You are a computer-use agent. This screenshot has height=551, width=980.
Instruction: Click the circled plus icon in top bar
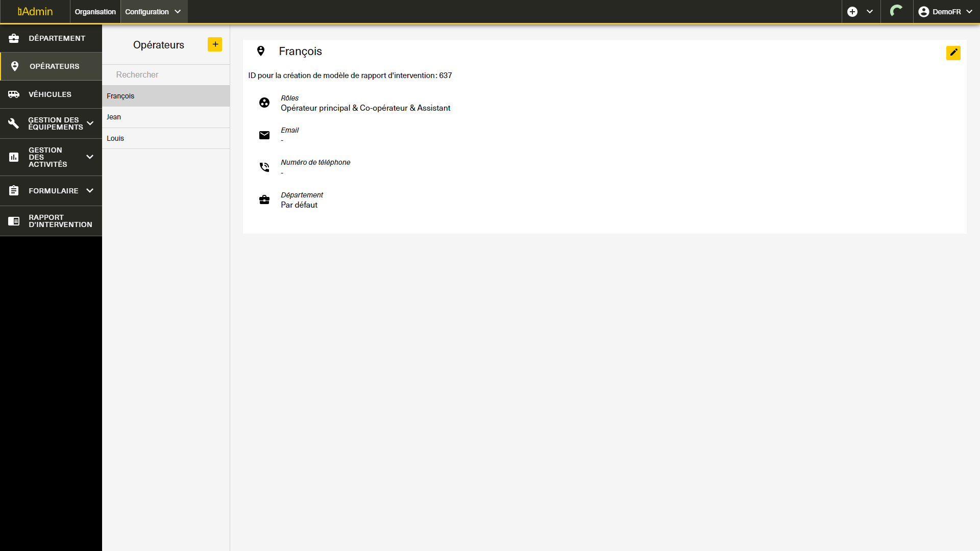(852, 12)
